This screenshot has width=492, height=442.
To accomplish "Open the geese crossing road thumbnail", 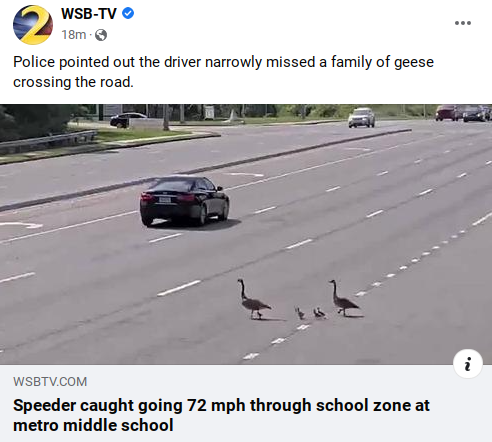I will coord(246,234).
